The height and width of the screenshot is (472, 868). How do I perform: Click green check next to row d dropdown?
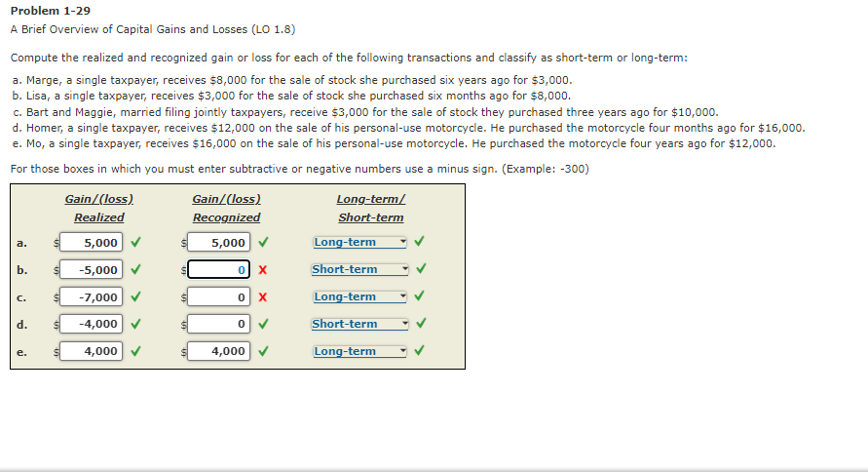click(421, 323)
